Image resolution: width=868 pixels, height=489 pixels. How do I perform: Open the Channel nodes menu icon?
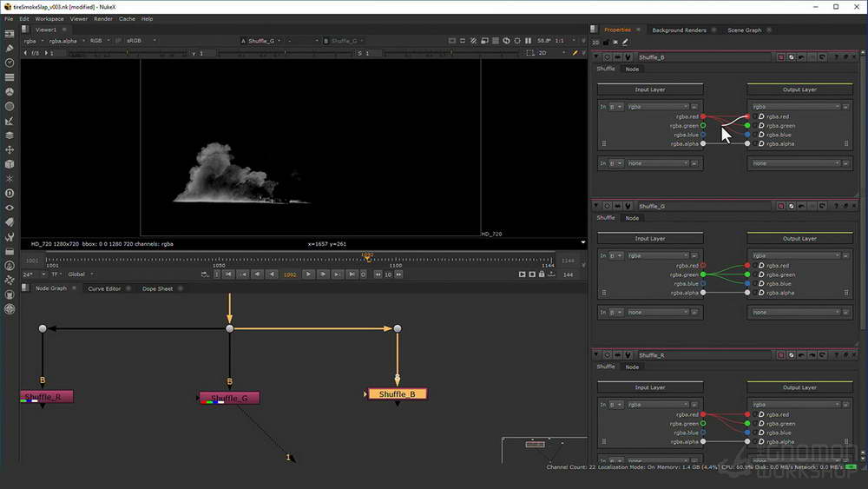[10, 77]
